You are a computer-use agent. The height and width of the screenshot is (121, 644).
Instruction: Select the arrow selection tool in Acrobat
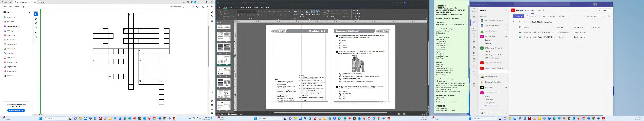click(x=36, y=14)
